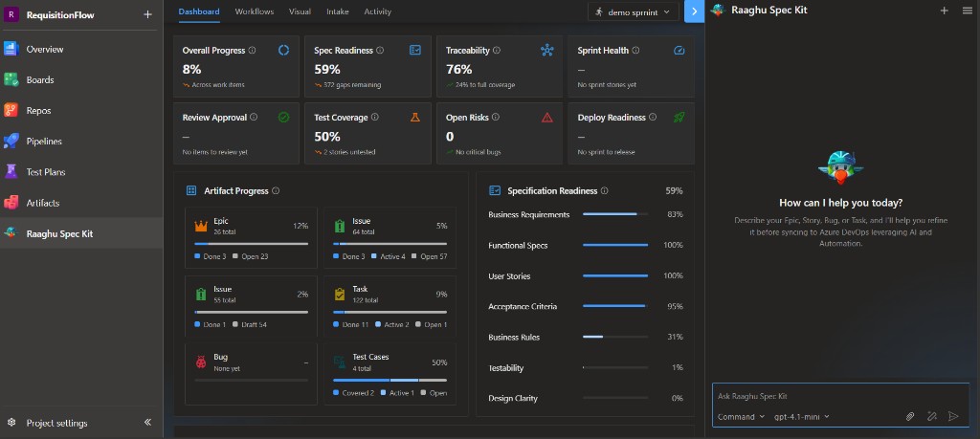Click the Open Risks warning triangle icon

547,117
